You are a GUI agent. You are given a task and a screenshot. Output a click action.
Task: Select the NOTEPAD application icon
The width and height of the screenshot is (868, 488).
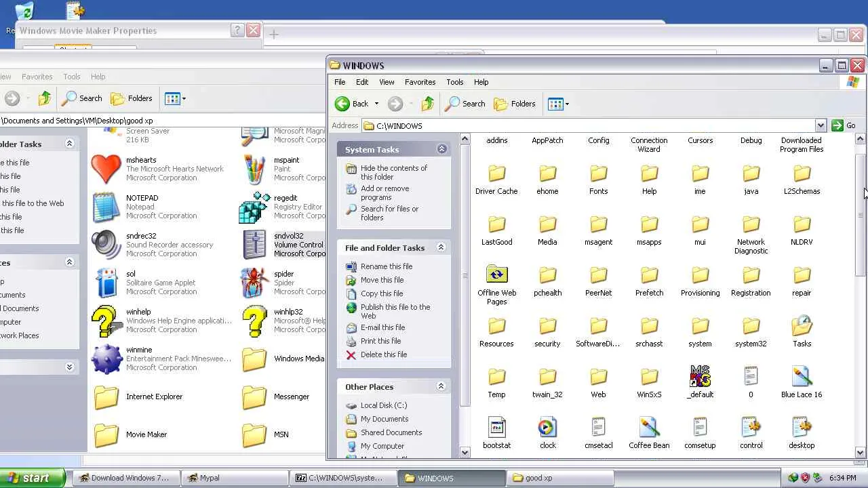[x=106, y=207]
